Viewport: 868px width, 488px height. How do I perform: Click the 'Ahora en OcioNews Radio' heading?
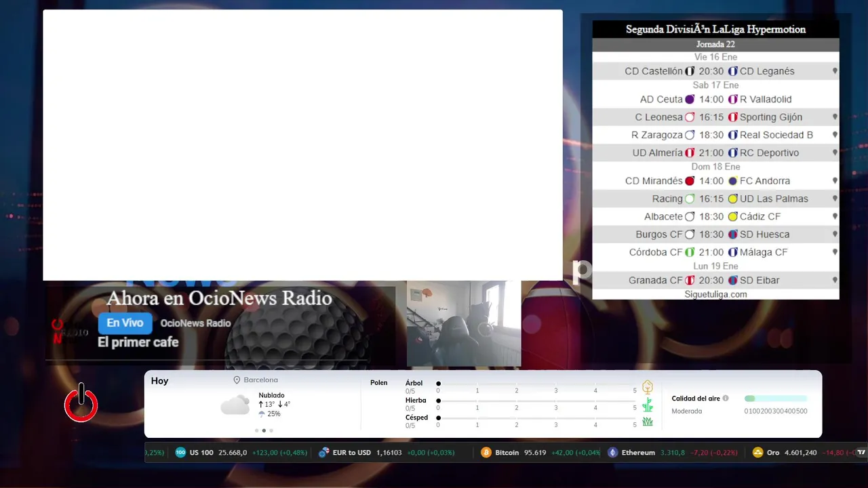click(x=219, y=298)
